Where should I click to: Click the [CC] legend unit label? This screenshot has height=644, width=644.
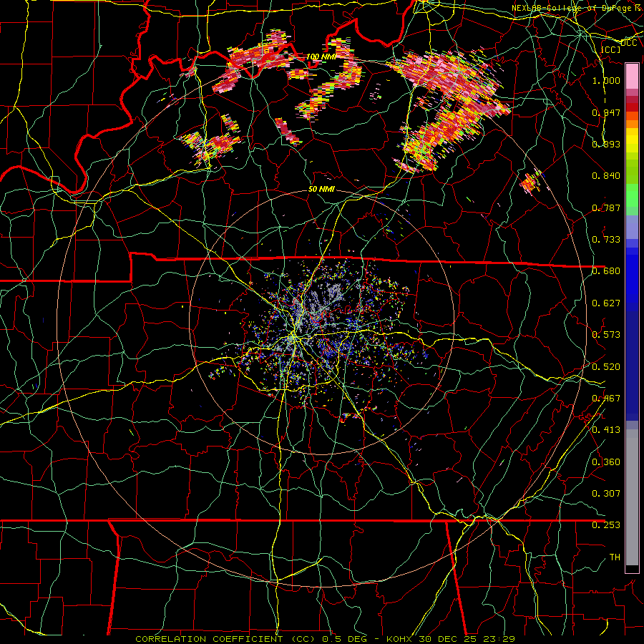point(610,49)
